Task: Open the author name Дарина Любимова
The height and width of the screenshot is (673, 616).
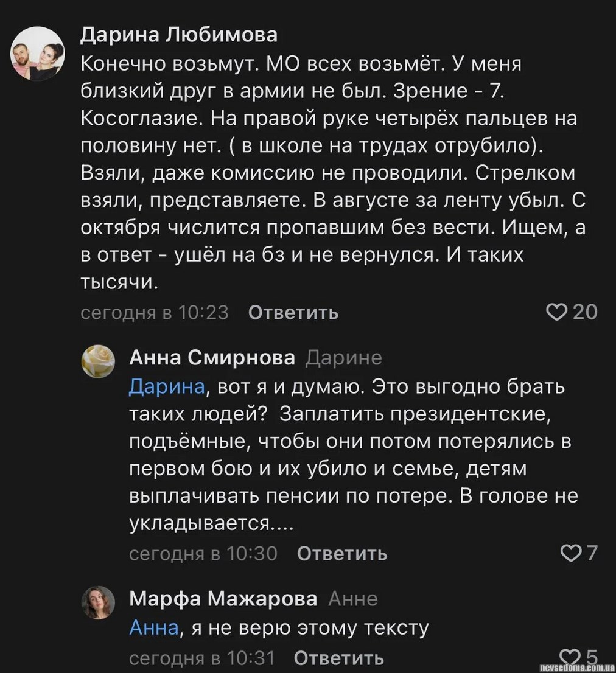Action: point(179,36)
